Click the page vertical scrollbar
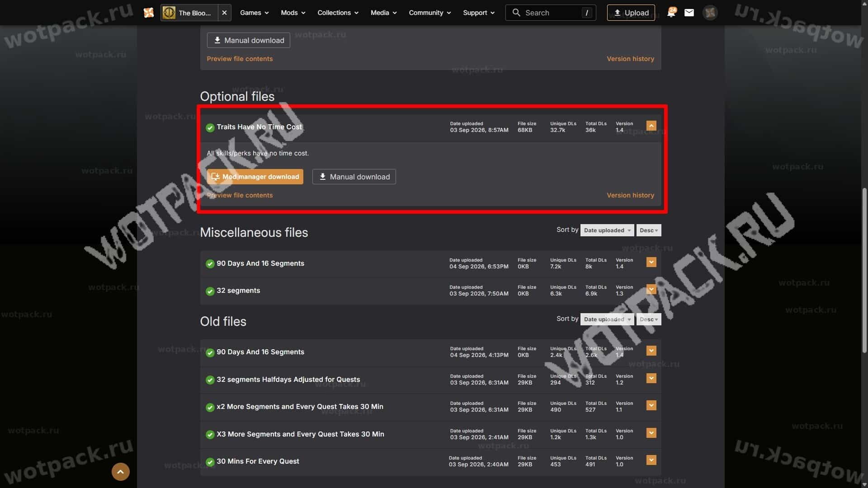The width and height of the screenshot is (868, 488). tap(864, 270)
